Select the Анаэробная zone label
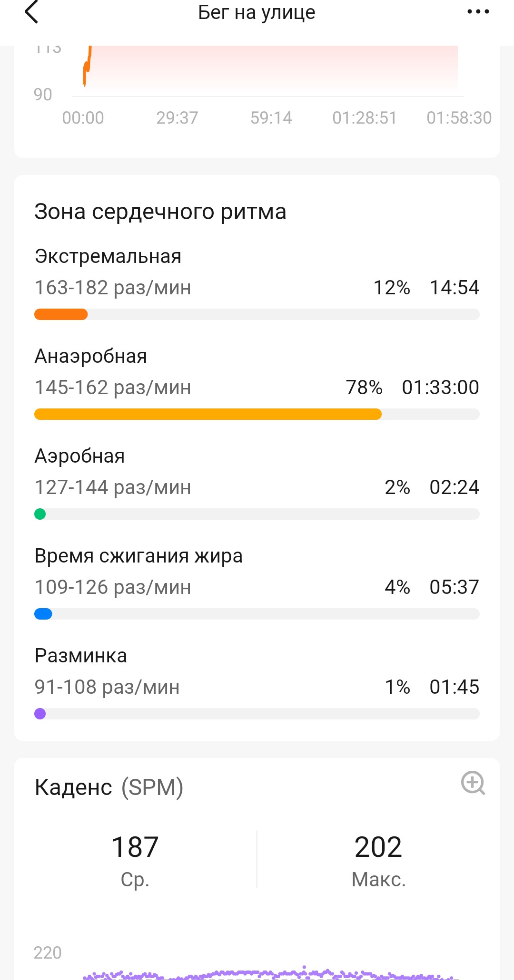This screenshot has width=514, height=980. click(x=91, y=356)
